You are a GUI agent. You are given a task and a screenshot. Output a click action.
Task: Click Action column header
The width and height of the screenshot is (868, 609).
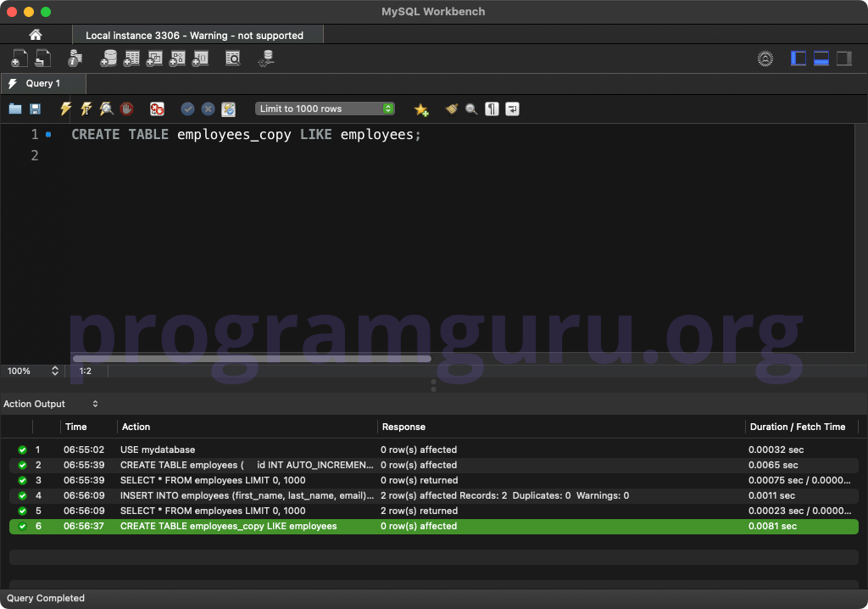(x=136, y=427)
